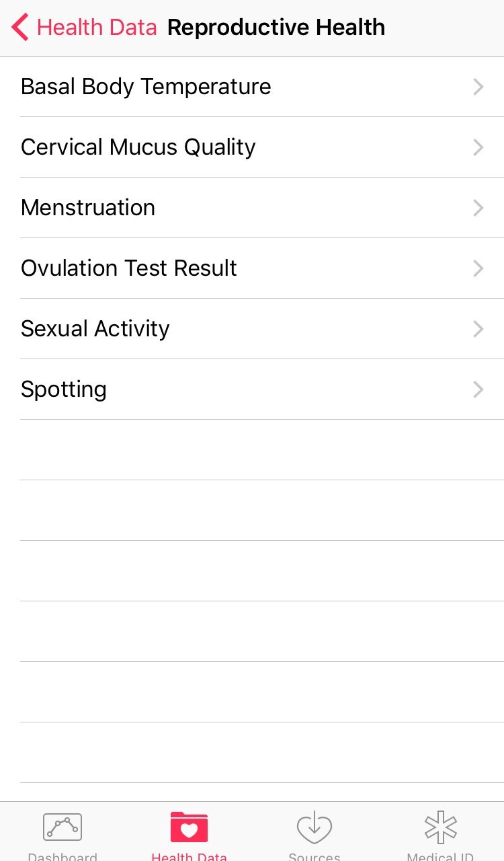This screenshot has height=861, width=504.
Task: Open Menstruation row chevron
Action: point(478,208)
